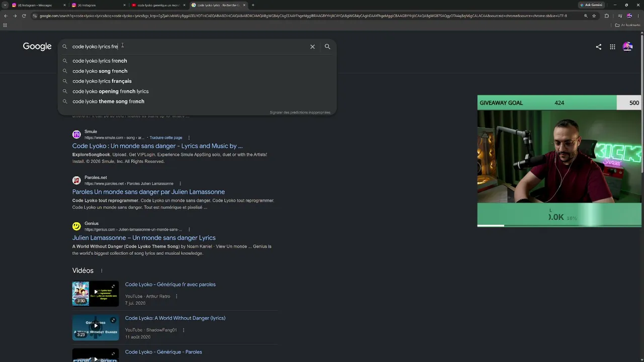Clear the search box with the X icon
This screenshot has width=644, height=362.
click(312, 46)
